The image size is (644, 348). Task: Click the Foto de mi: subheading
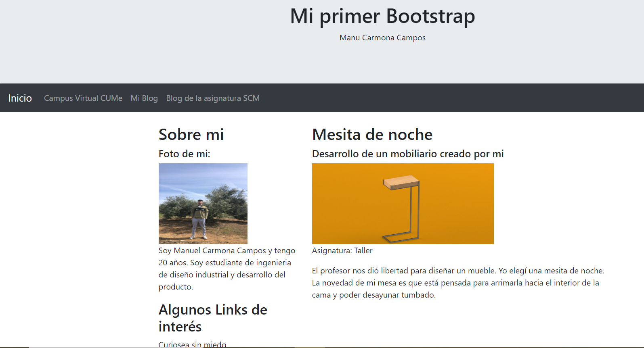[185, 154]
